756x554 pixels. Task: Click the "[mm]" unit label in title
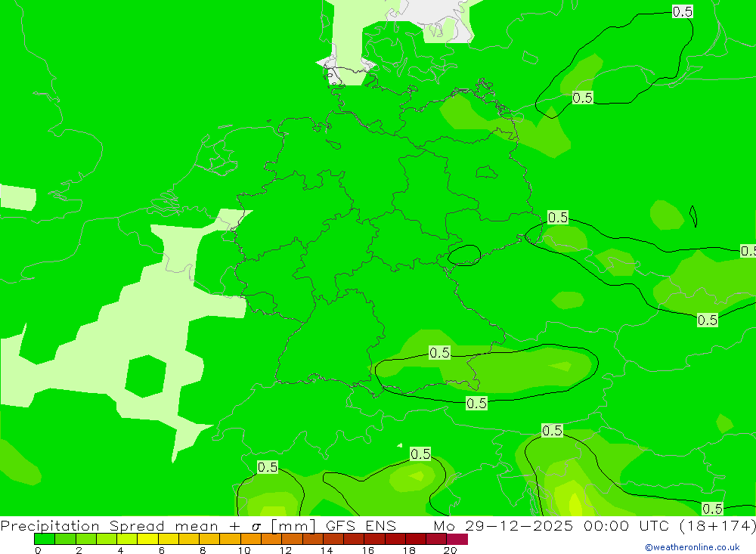[x=293, y=525]
